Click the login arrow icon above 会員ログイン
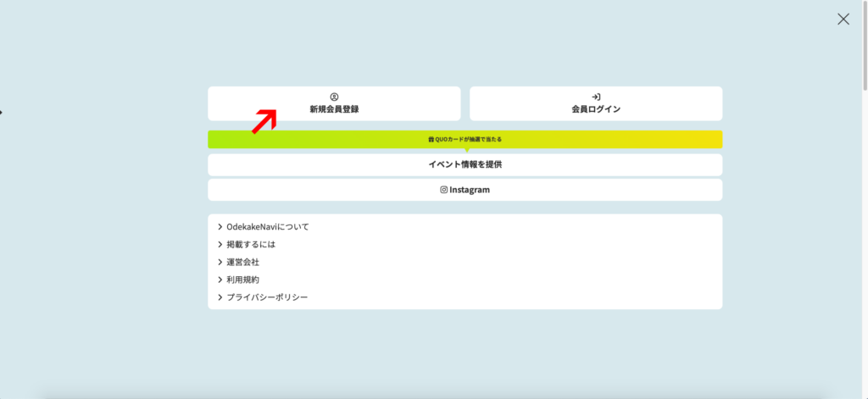Screen dimensions: 868x399 click(596, 97)
